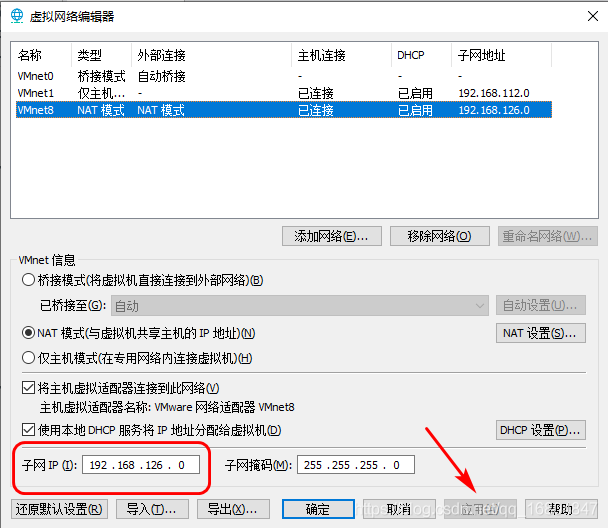Click 自动桥接 cell in VMnet0 row
Viewport: 608px width, 528px height.
[161, 76]
